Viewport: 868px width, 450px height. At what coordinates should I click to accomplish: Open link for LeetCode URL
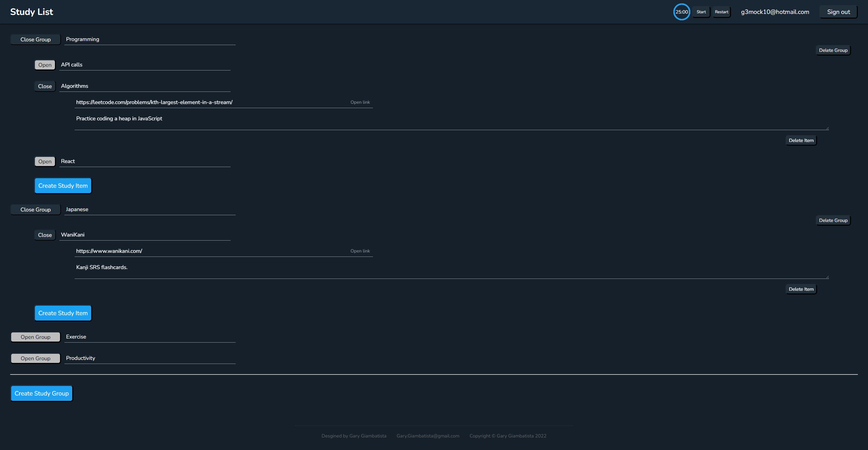(x=360, y=102)
